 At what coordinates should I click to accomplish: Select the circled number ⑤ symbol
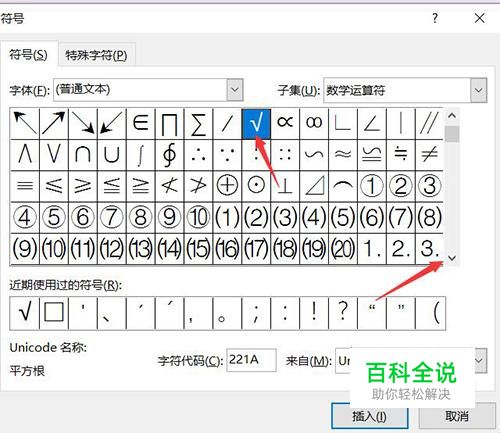pyautogui.click(x=54, y=217)
